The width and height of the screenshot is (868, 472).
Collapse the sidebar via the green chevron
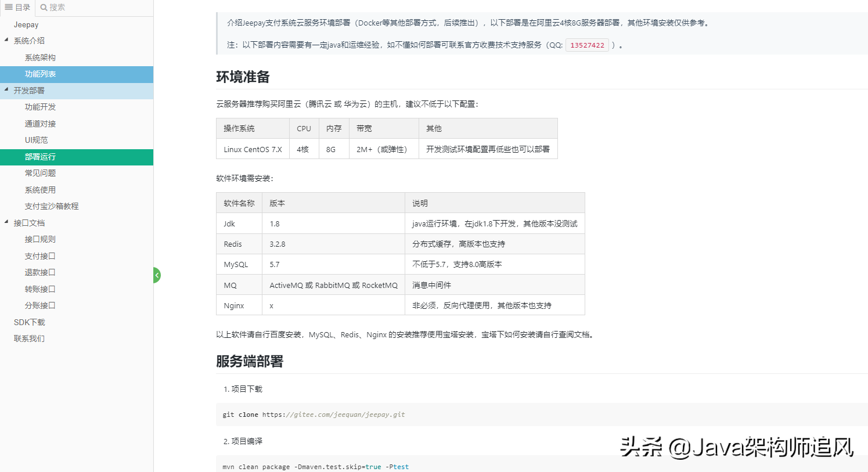tap(156, 275)
